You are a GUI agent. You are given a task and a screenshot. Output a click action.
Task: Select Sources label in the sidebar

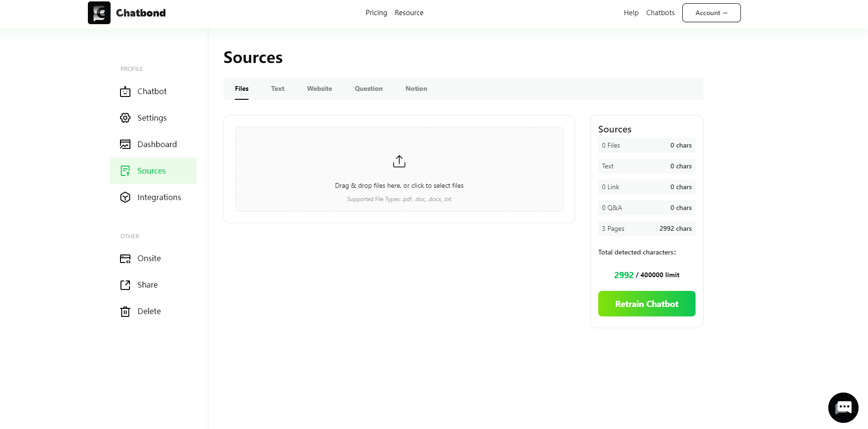click(x=152, y=171)
